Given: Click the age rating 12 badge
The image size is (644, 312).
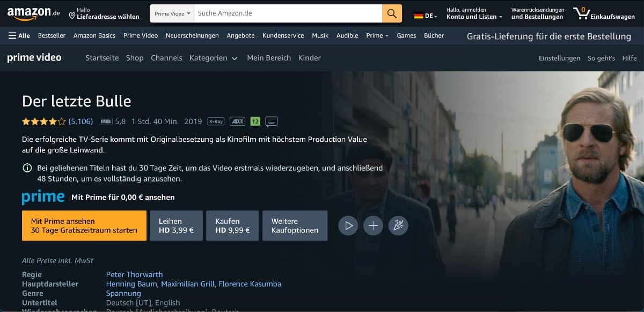Looking at the screenshot, I should pos(255,121).
